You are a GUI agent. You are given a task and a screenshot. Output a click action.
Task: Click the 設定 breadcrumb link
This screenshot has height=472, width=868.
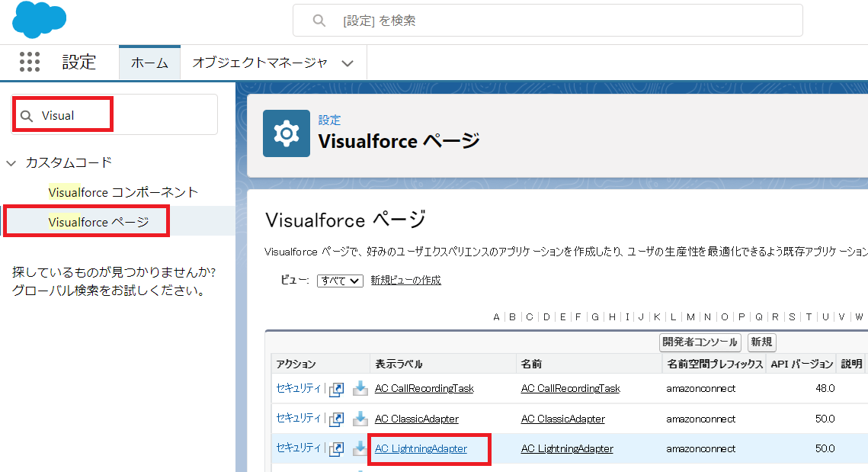(x=329, y=120)
